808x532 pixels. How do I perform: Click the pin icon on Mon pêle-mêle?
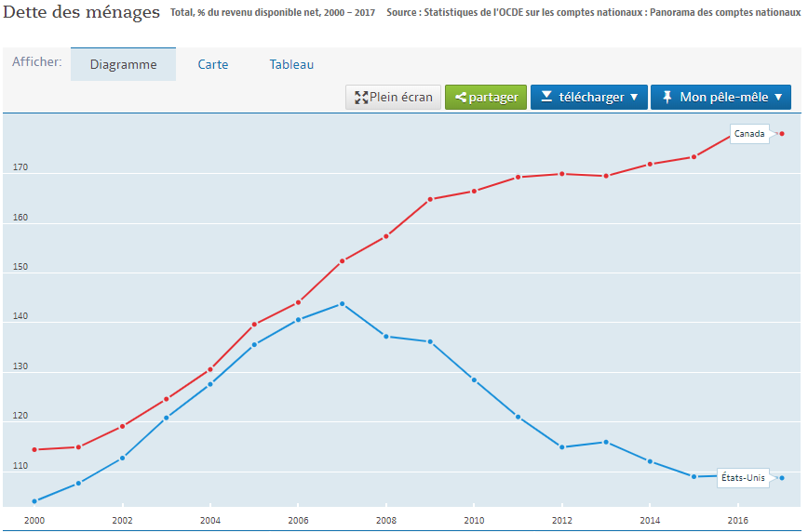(667, 97)
